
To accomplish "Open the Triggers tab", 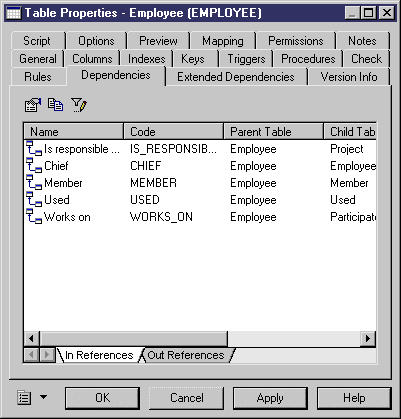I will 246,59.
